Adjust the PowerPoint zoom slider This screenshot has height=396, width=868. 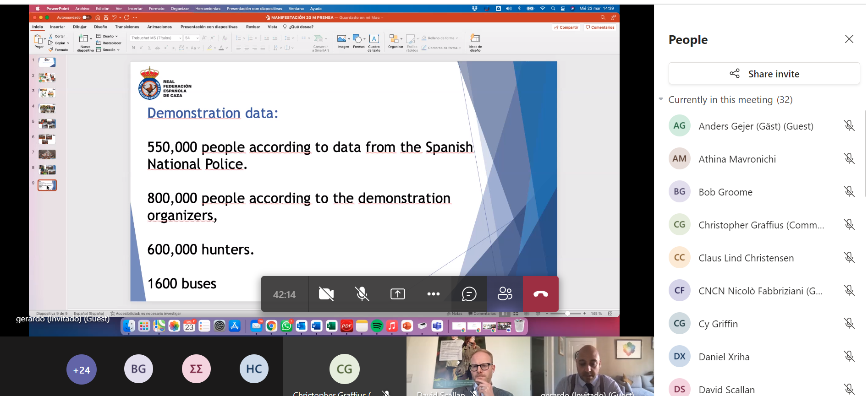point(567,314)
